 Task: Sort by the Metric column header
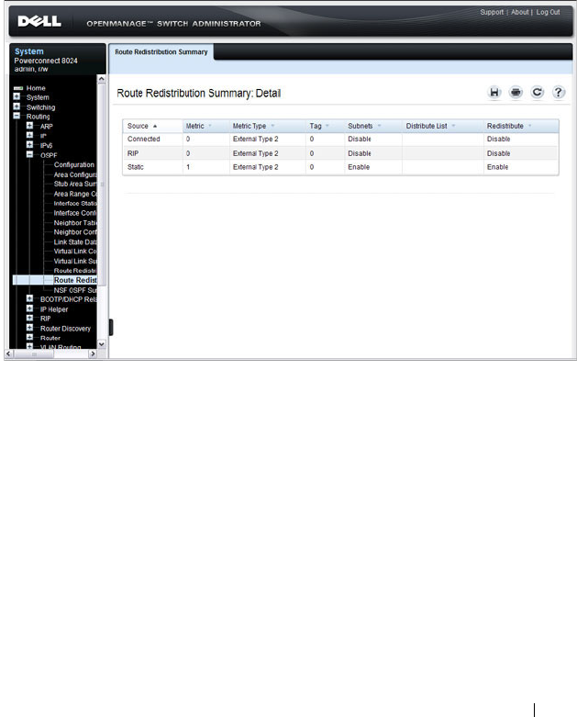(x=205, y=126)
